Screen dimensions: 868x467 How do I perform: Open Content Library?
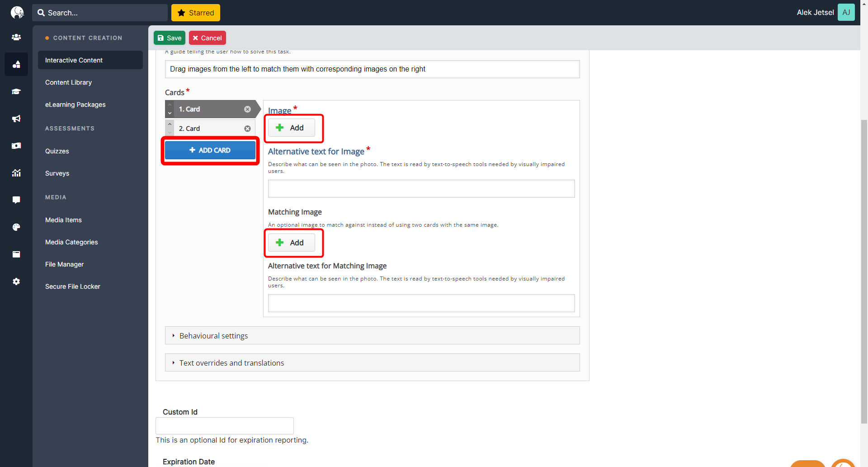click(x=68, y=82)
